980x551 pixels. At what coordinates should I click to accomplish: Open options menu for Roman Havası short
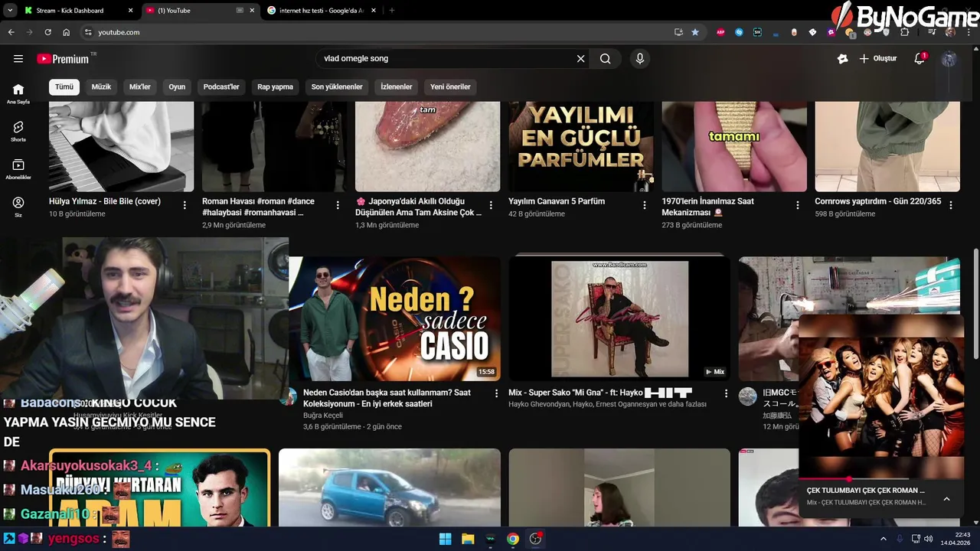coord(338,205)
